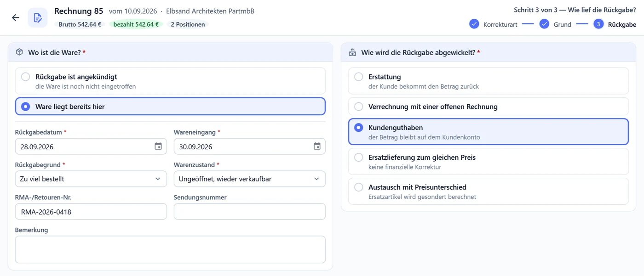
Task: Click the return handling icon beside 'Wie wird die Rückgabe abgewickelt?'
Action: click(352, 52)
